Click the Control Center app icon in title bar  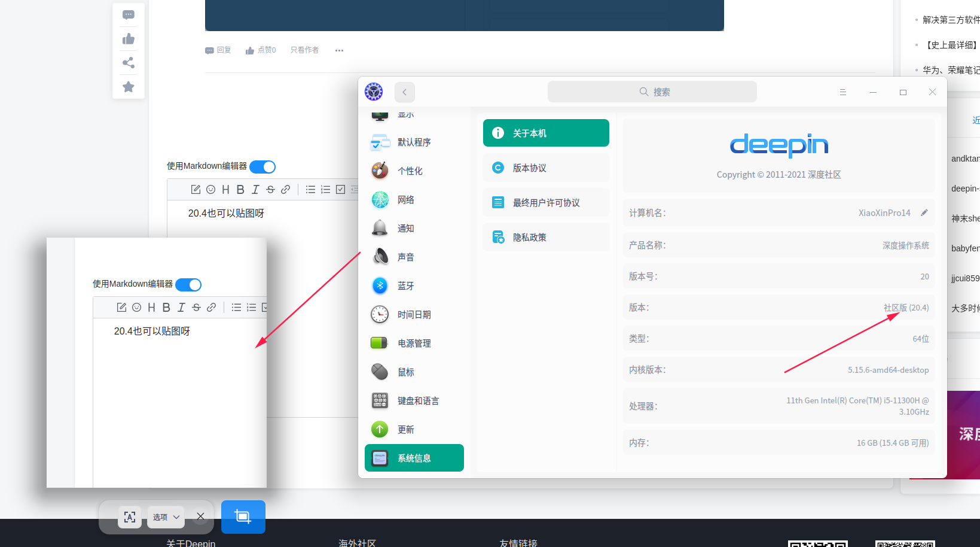point(374,92)
